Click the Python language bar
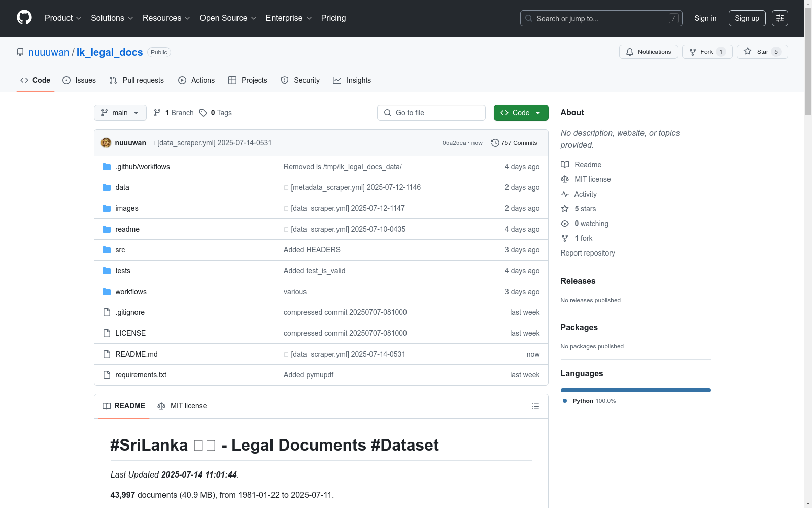This screenshot has width=812, height=508. coord(636,390)
